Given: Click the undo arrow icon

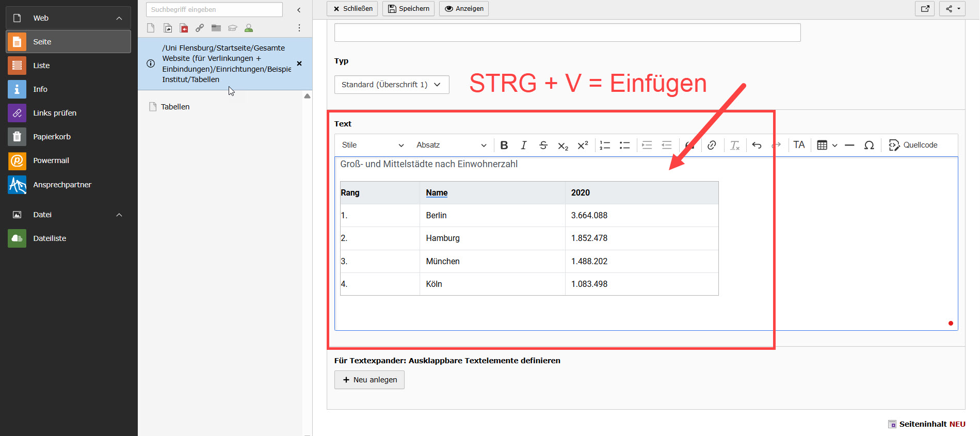Looking at the screenshot, I should (x=757, y=145).
